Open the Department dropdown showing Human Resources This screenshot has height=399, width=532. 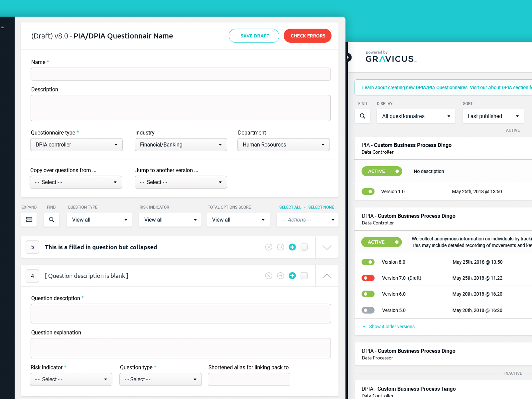[x=284, y=145]
